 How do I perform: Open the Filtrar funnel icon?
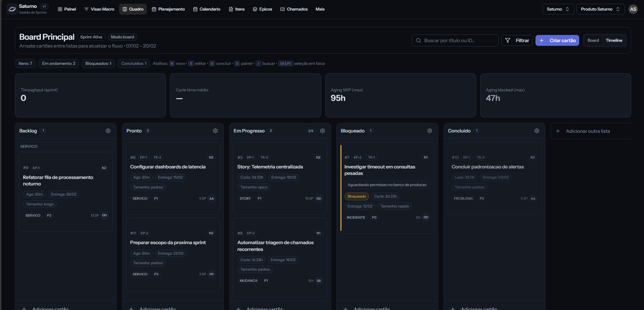tap(508, 40)
